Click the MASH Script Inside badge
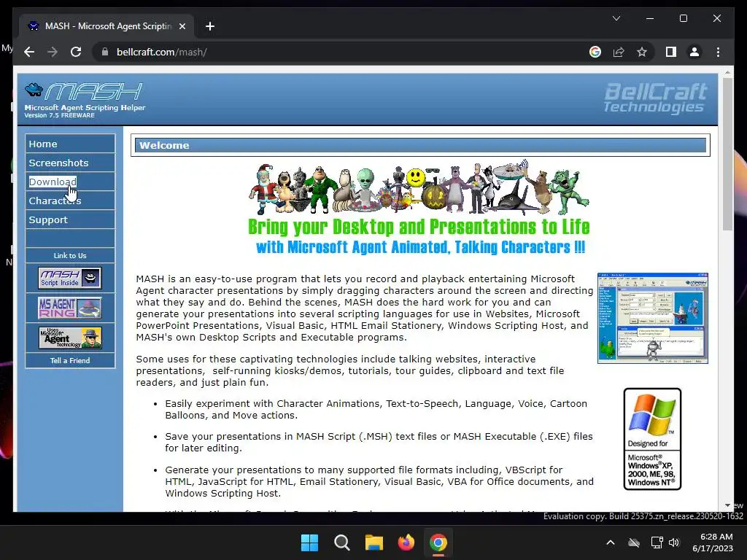Image resolution: width=747 pixels, height=560 pixels. [70, 278]
